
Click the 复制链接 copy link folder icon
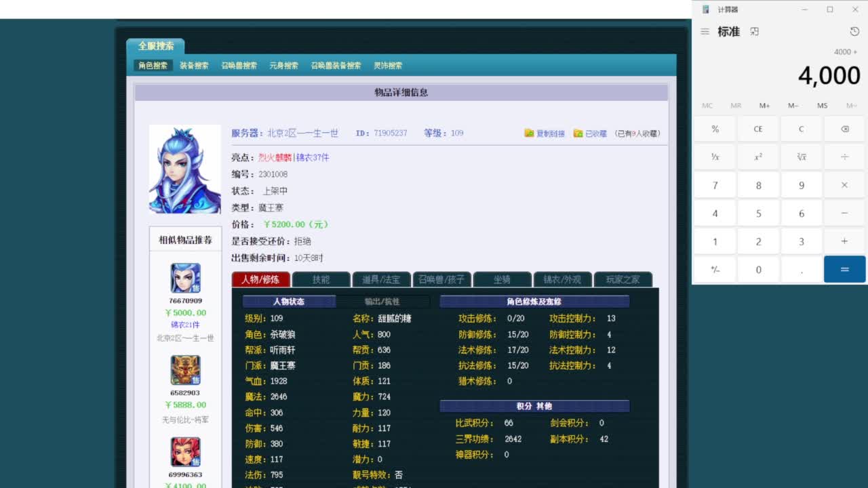[529, 133]
